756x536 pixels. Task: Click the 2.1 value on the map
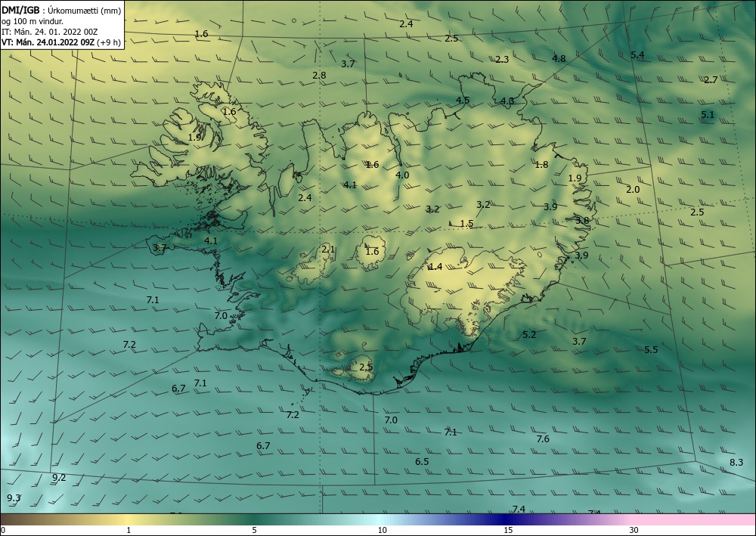(328, 249)
